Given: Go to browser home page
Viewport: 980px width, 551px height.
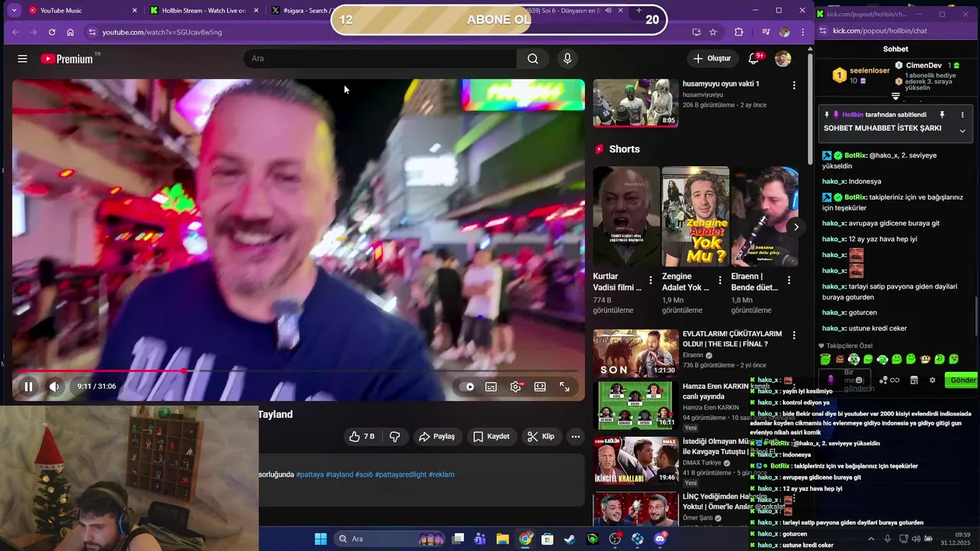Looking at the screenshot, I should click(x=70, y=32).
